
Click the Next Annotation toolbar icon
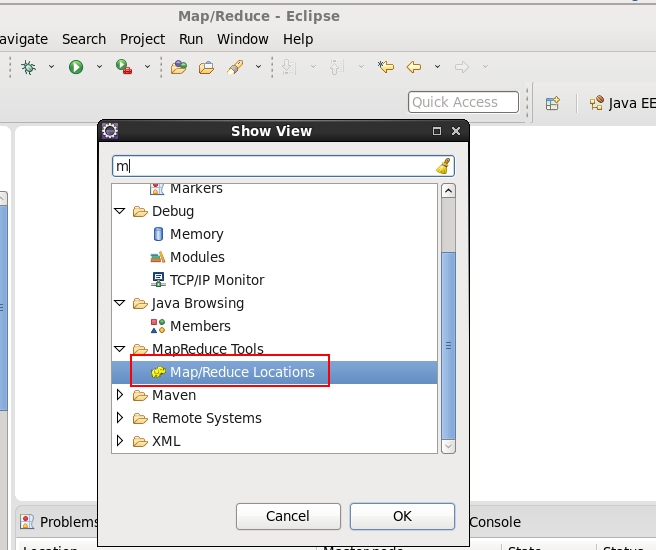pos(289,67)
